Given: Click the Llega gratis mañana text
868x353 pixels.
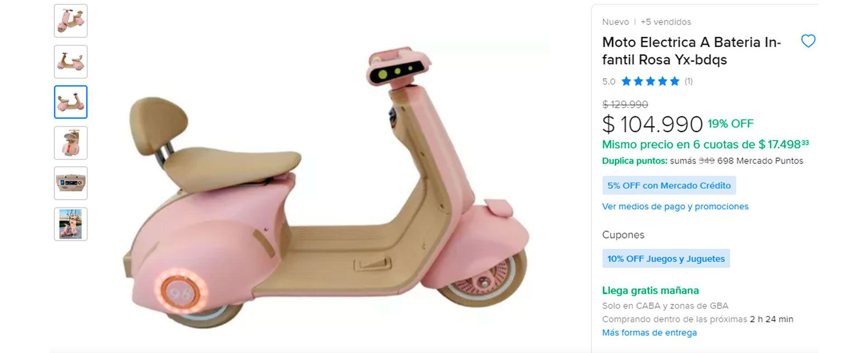Looking at the screenshot, I should (x=650, y=291).
